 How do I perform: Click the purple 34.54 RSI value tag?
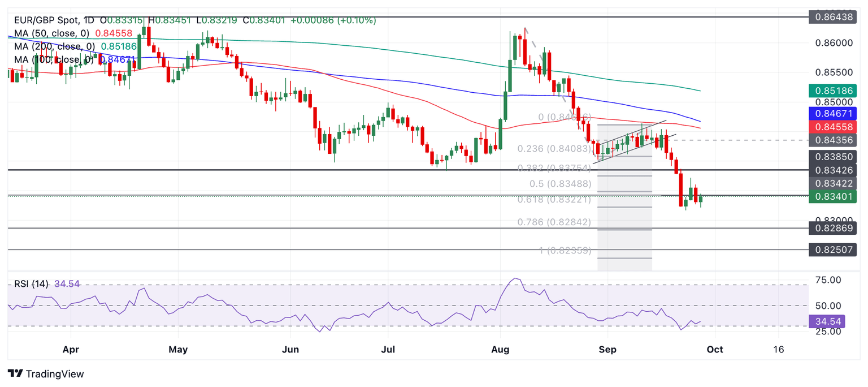tap(827, 321)
